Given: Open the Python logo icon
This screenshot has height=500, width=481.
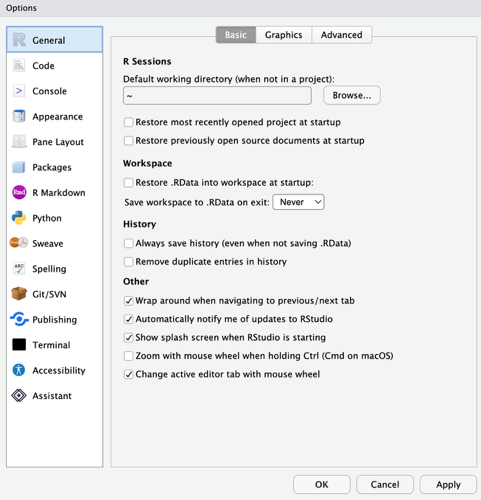Looking at the screenshot, I should click(19, 218).
